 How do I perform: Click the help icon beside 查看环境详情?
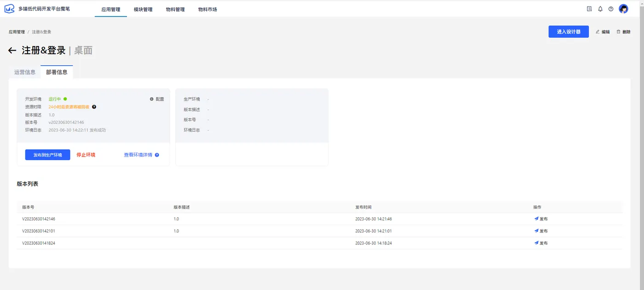[157, 155]
